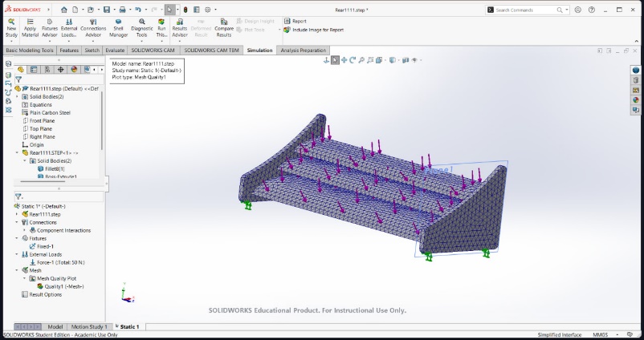Expand Component Interactions node
The height and width of the screenshot is (340, 644).
pyautogui.click(x=25, y=230)
